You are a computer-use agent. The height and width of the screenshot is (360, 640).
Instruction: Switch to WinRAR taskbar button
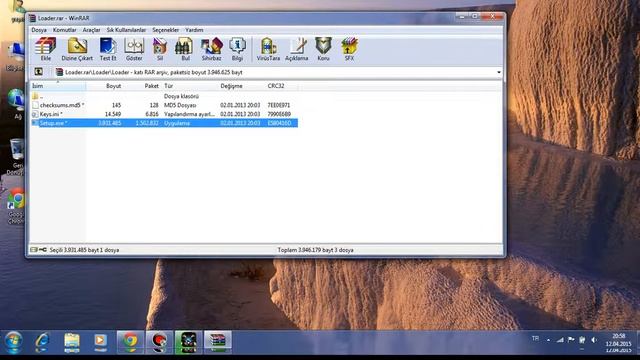(x=218, y=342)
